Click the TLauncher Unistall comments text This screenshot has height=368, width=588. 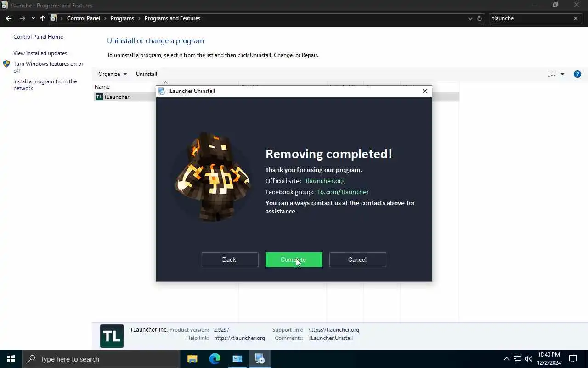click(x=330, y=338)
